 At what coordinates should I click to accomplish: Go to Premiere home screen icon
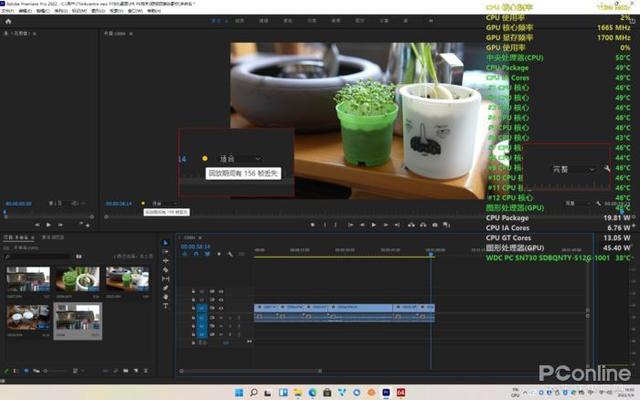(x=8, y=21)
